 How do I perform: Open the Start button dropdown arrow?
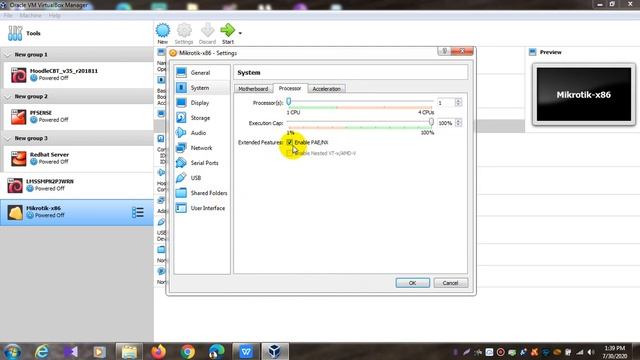tap(240, 33)
